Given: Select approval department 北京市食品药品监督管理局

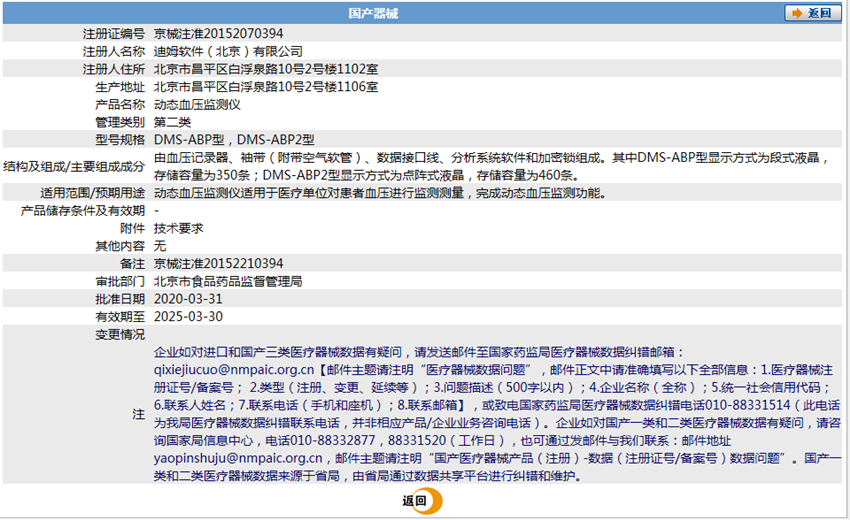Looking at the screenshot, I should (228, 281).
